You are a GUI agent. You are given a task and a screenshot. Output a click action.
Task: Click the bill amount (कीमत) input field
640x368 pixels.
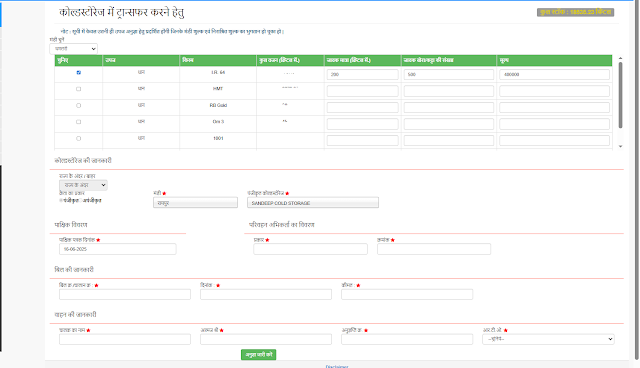[407, 294]
